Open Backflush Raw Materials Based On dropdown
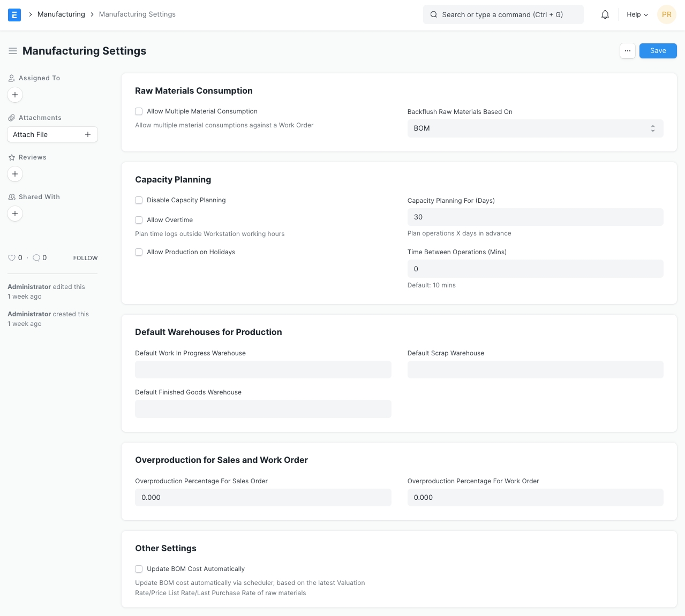685x616 pixels. click(x=535, y=128)
